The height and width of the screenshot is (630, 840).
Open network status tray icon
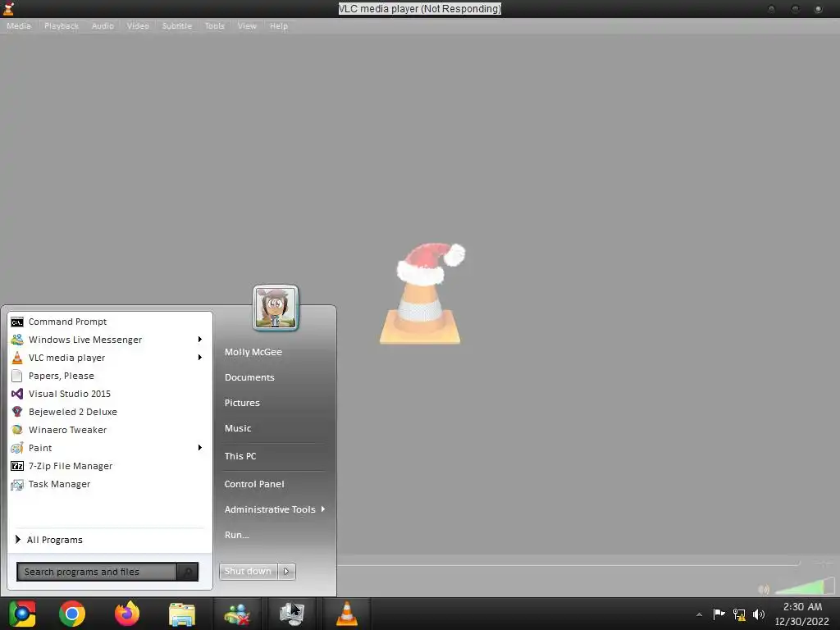(739, 614)
